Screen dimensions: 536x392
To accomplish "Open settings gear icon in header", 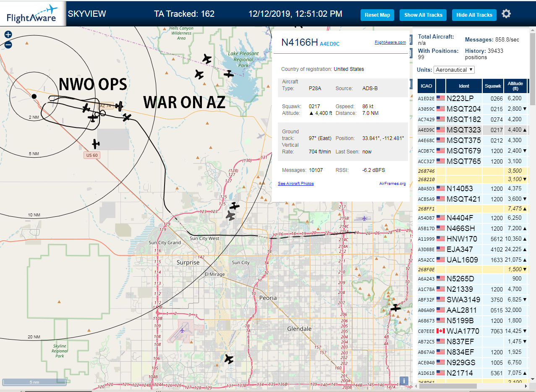I will 506,14.
